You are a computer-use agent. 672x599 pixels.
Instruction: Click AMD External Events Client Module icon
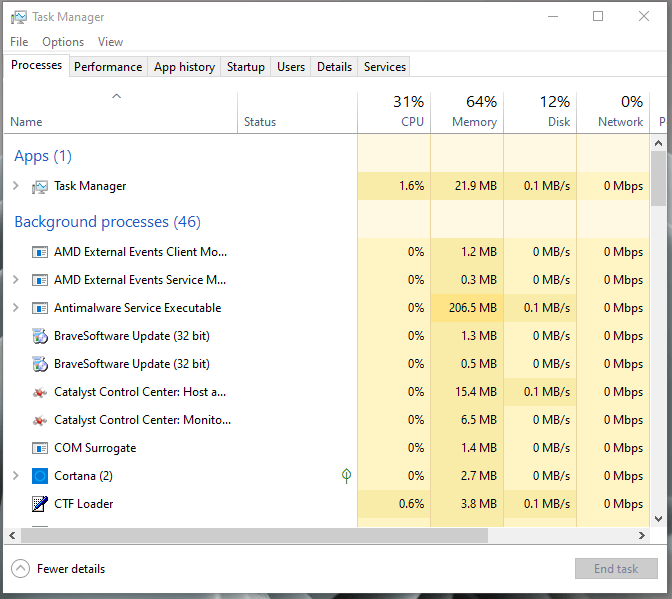pos(40,252)
